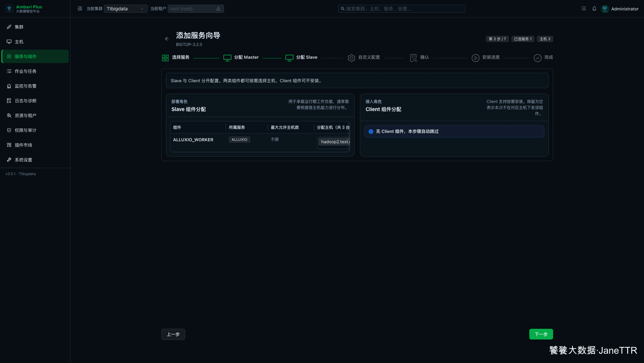Click the 第 3 步 / 7 badge
The height and width of the screenshot is (363, 644).
(497, 39)
